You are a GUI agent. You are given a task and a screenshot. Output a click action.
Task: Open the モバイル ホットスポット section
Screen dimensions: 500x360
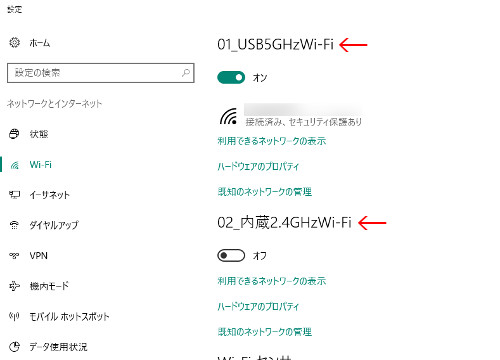click(x=69, y=316)
